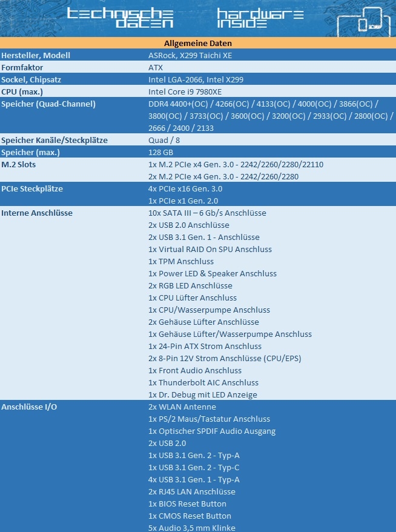Click the I/O '2x USB 2.0' line
396x532 pixels.
(167, 444)
